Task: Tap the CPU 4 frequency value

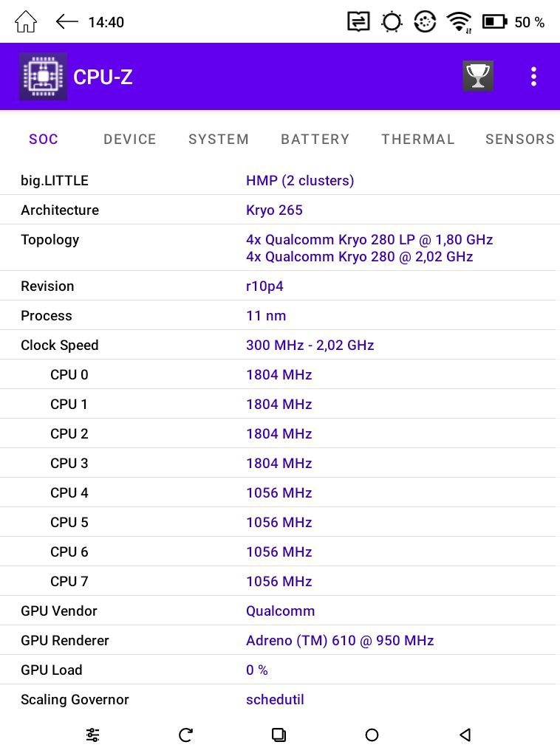Action: (x=279, y=492)
